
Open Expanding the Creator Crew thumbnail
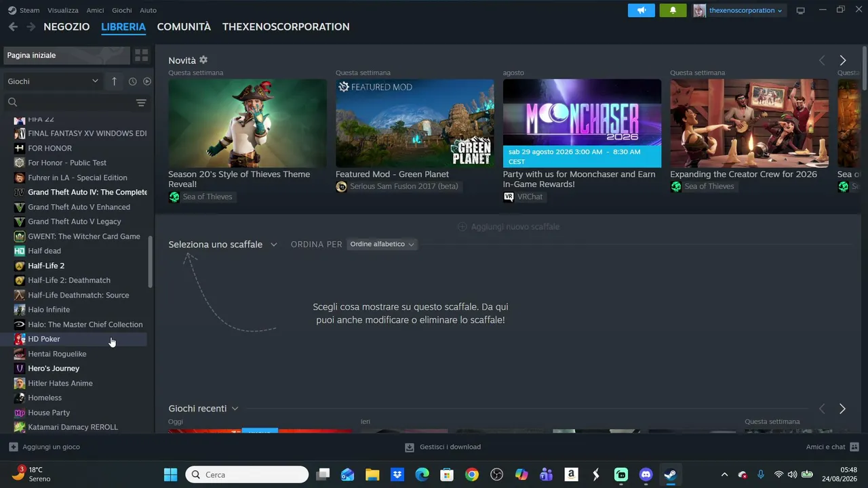click(749, 123)
